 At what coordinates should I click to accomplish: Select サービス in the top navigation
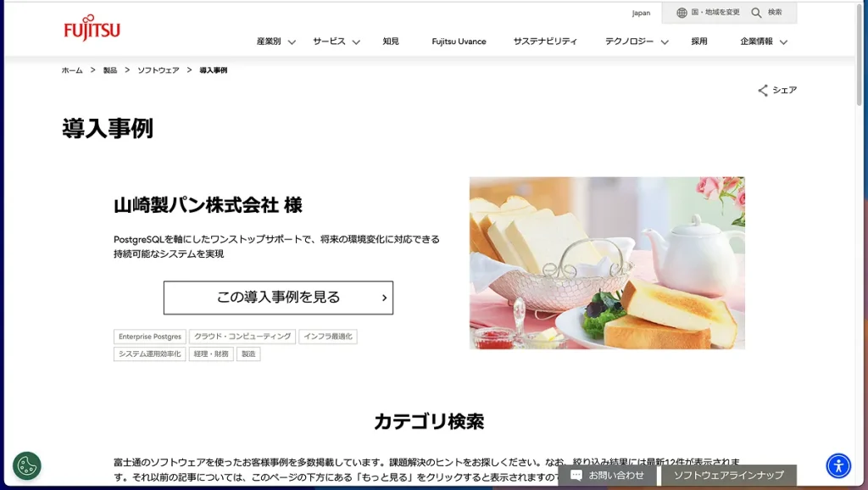[x=330, y=42]
